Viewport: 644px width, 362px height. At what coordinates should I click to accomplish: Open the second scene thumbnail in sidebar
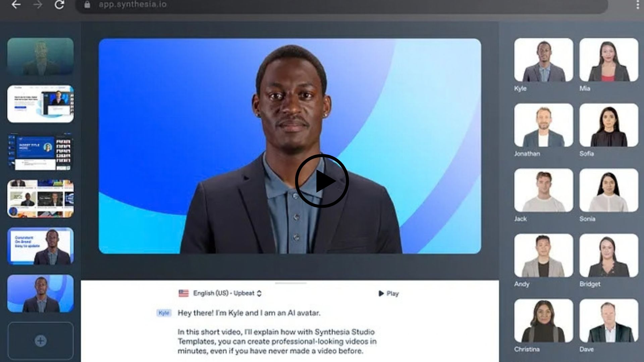click(41, 104)
